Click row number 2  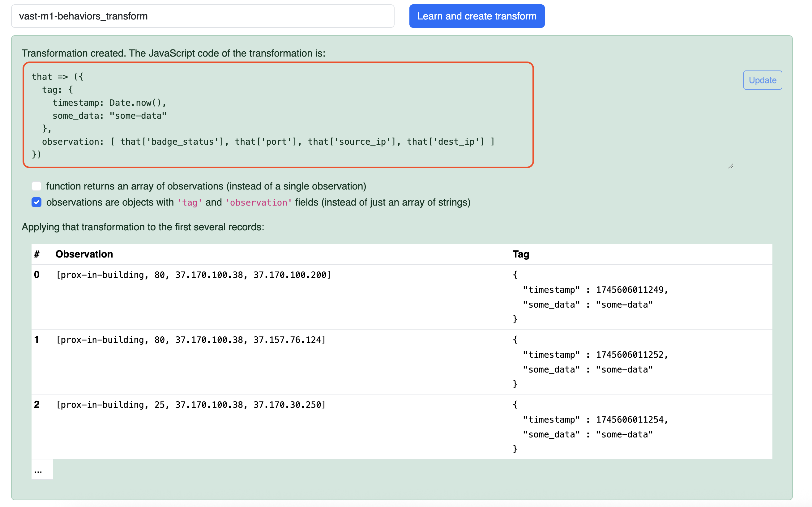click(37, 404)
